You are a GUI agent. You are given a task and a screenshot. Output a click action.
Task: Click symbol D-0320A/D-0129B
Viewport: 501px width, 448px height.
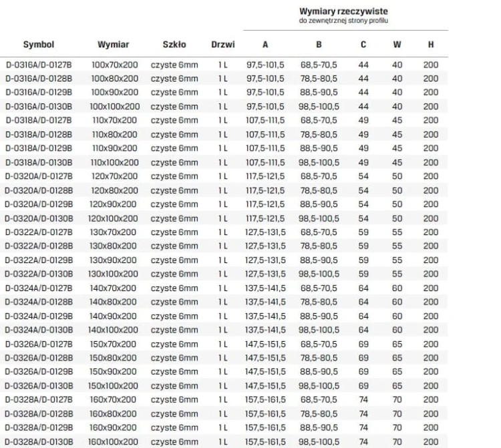tap(39, 204)
